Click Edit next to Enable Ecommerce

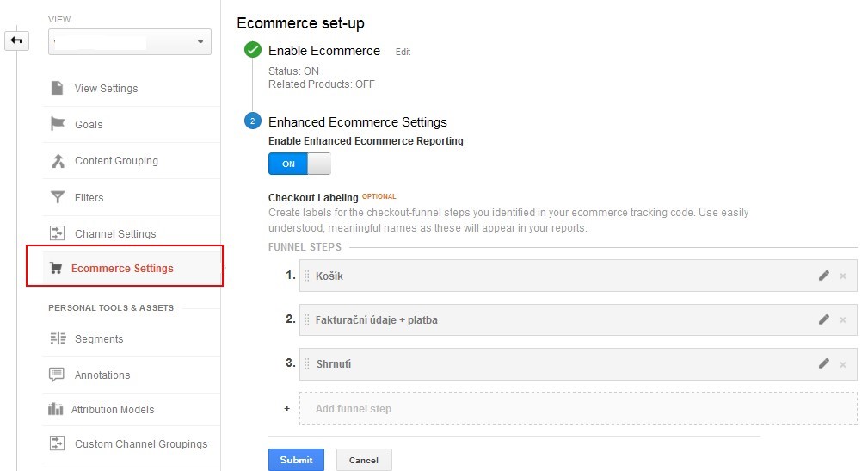[x=403, y=52]
